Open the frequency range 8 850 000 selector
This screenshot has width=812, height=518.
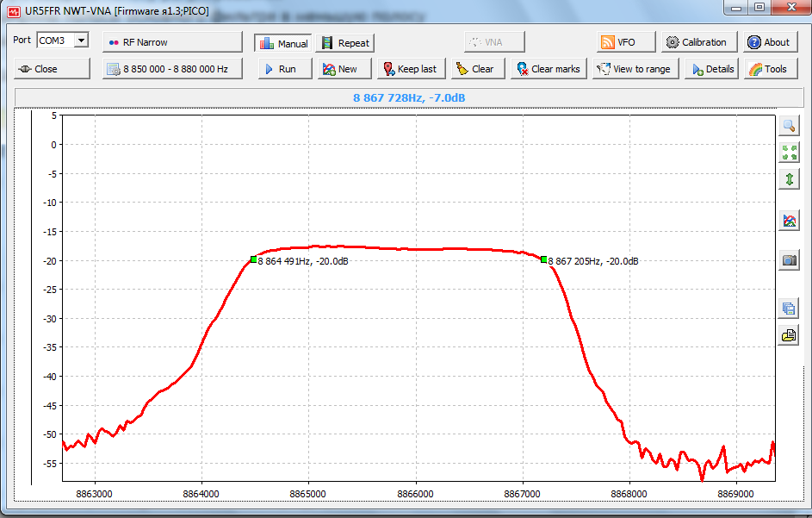pos(172,69)
